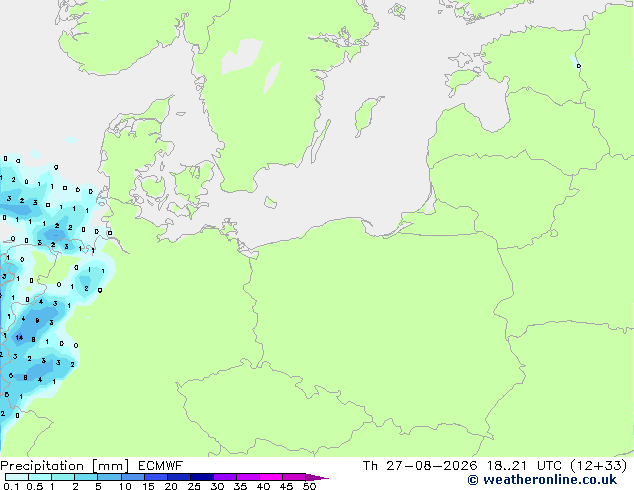
Task: Click the ECMWF model label
Action: (161, 466)
